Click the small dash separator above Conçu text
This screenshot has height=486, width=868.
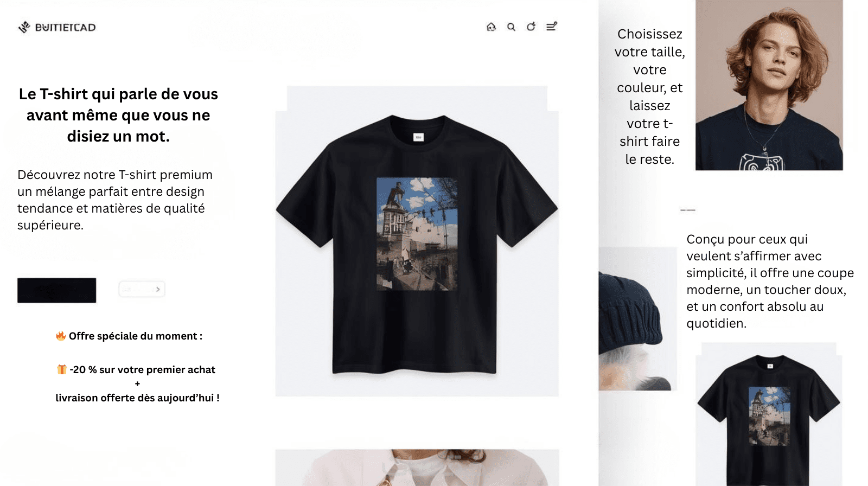coord(688,210)
